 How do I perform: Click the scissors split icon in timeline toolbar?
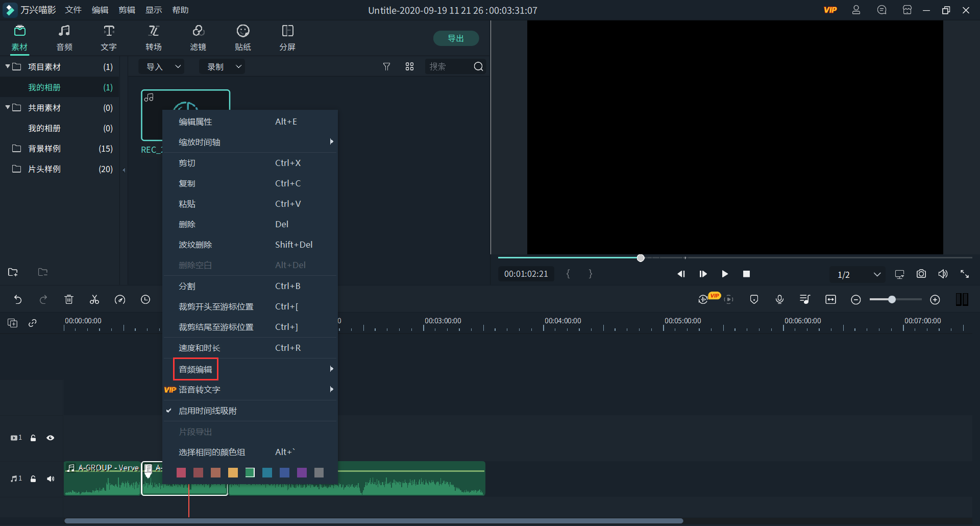tap(94, 300)
